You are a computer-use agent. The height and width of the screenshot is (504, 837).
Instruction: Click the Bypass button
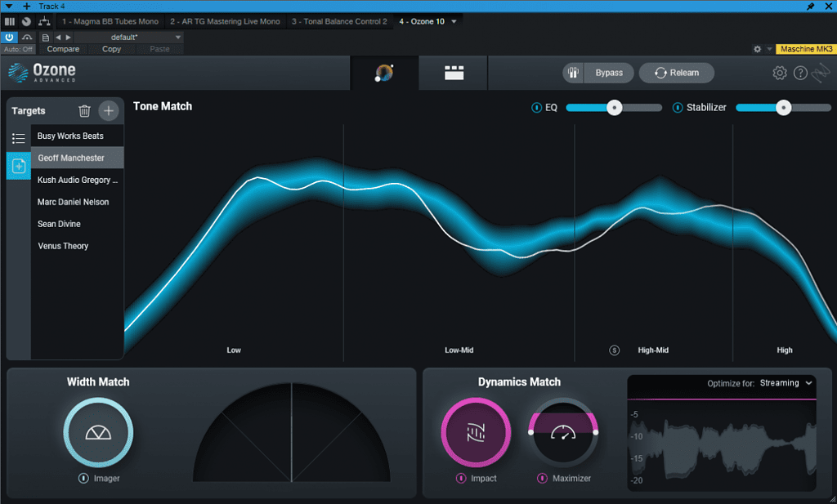[608, 73]
